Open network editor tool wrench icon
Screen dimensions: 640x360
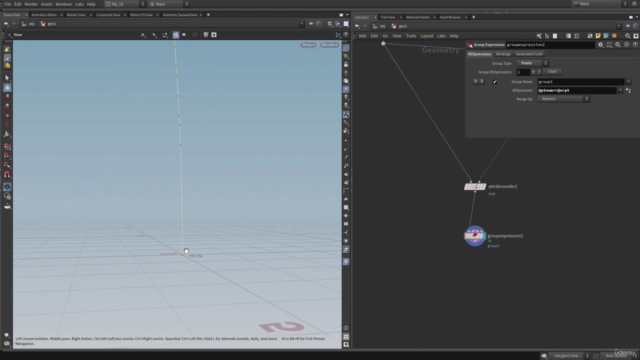pos(539,36)
